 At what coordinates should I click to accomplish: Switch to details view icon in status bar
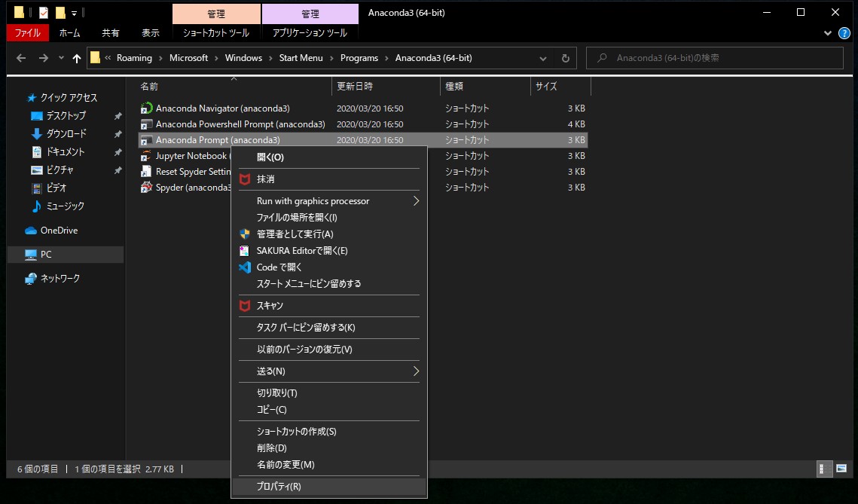pos(824,469)
